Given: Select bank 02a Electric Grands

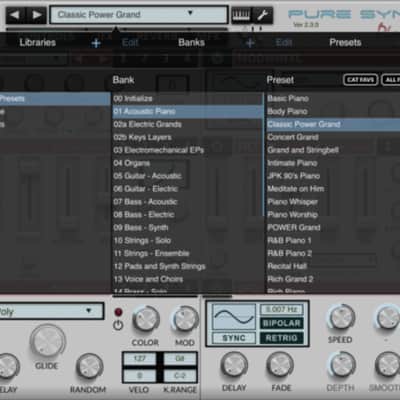Looking at the screenshot, I should pyautogui.click(x=188, y=124).
